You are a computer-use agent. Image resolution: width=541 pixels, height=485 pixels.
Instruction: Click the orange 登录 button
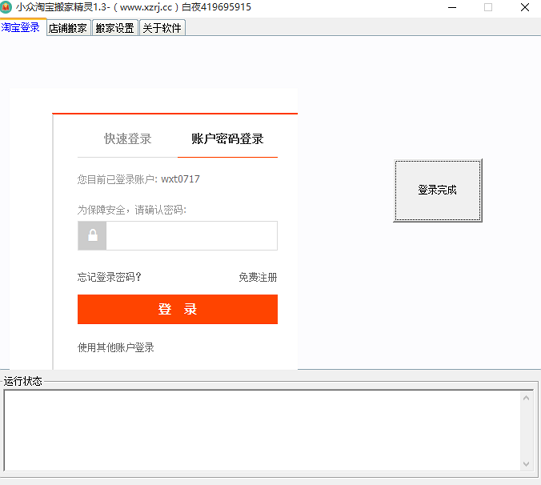[x=178, y=309]
